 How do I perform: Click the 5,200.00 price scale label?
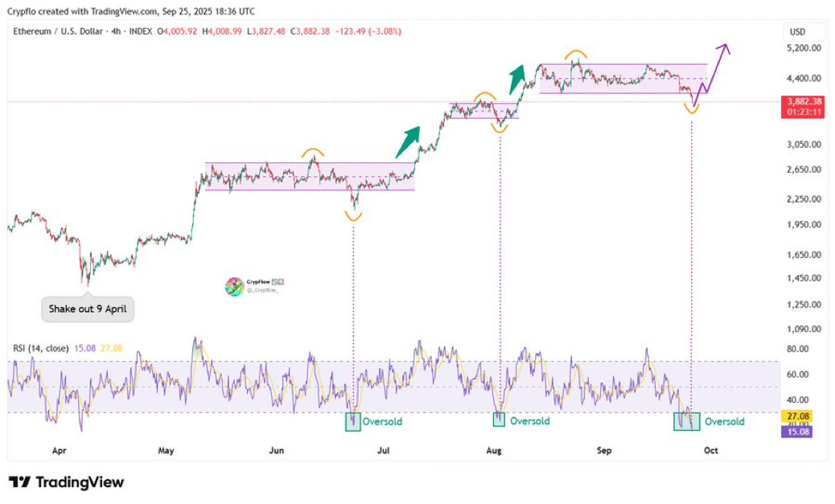click(804, 48)
